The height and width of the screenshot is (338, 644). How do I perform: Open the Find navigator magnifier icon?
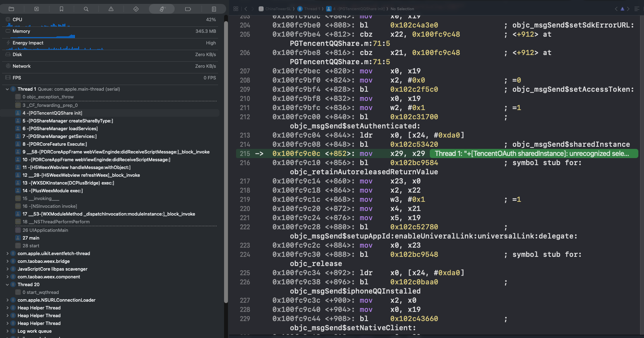coord(86,9)
